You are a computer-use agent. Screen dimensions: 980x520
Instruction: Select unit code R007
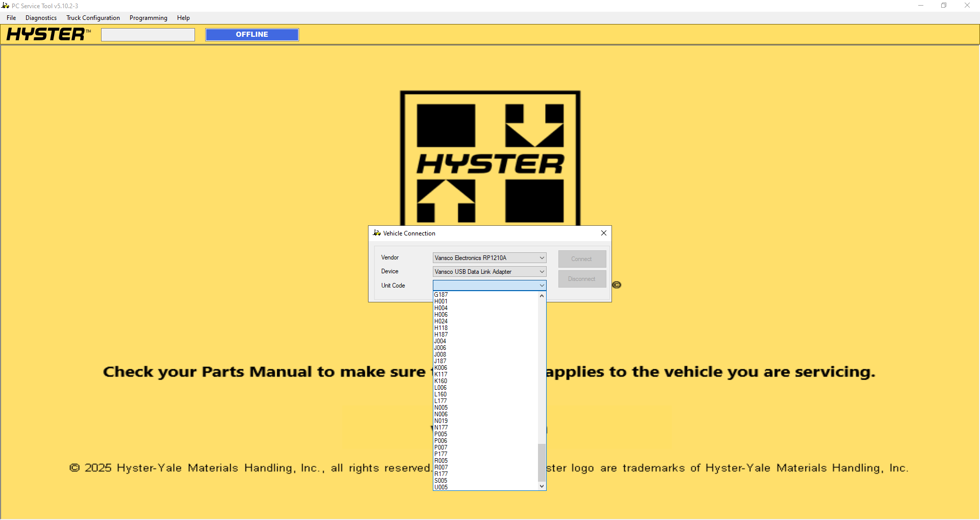click(485, 467)
